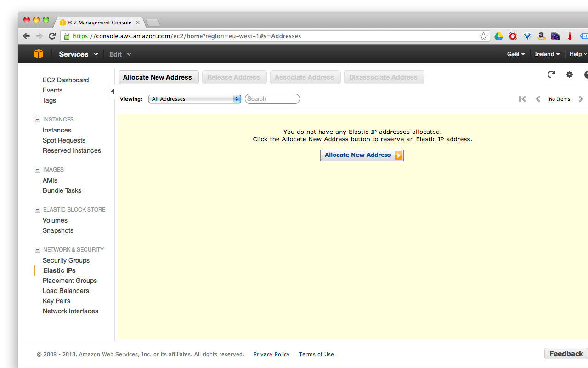Collapse the NETWORK & SECURITY section
588x368 pixels.
pyautogui.click(x=37, y=249)
